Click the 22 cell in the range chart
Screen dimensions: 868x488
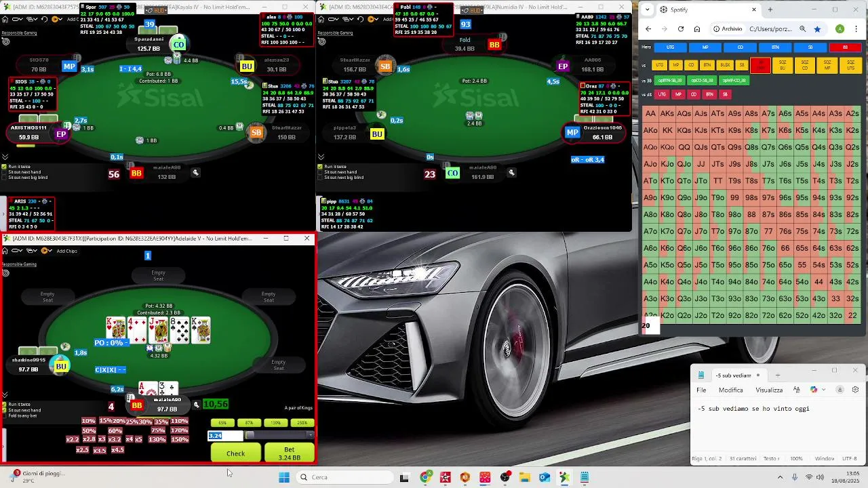coord(852,316)
